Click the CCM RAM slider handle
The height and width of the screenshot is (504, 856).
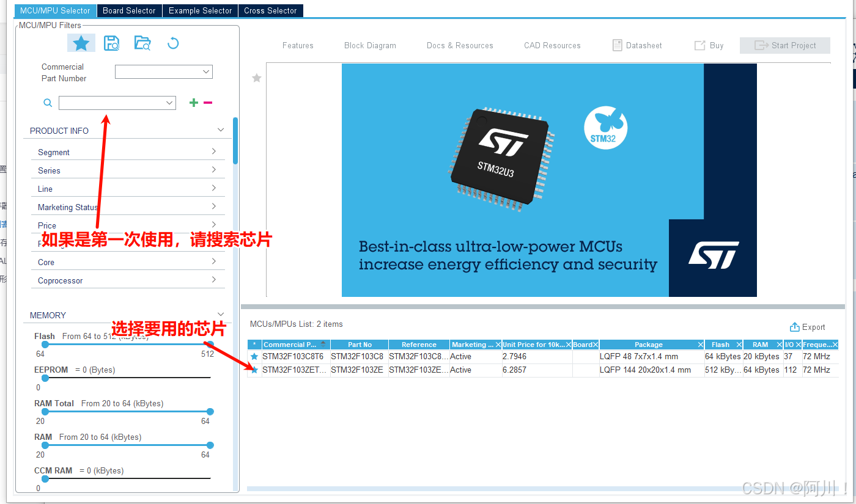(45, 478)
